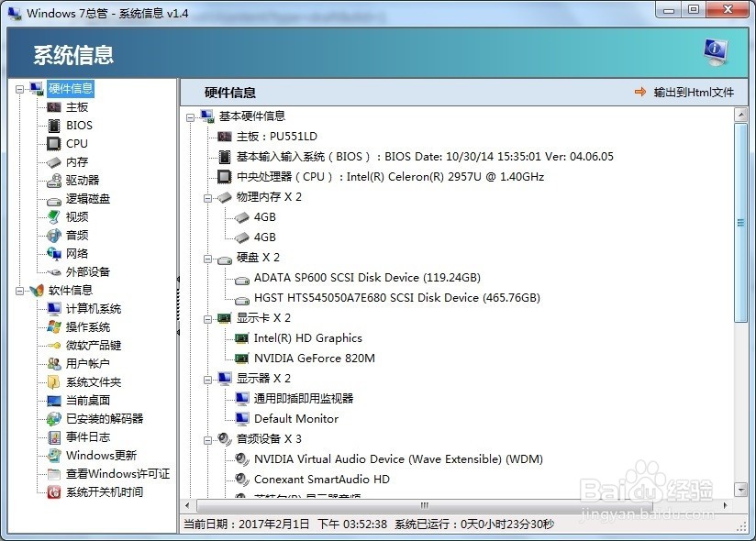Click the CPU icon in sidebar

coord(54,144)
